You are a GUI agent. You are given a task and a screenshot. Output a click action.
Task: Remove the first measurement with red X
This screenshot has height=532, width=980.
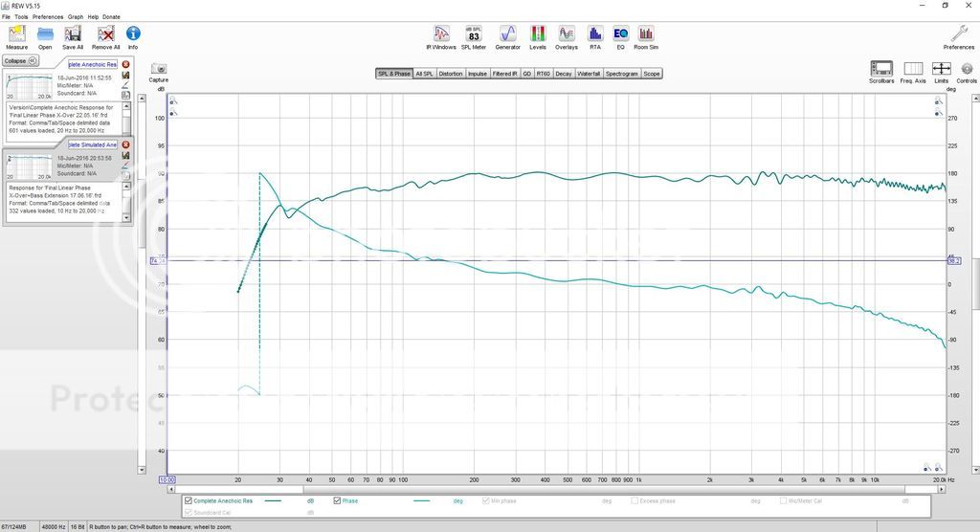tap(125, 64)
